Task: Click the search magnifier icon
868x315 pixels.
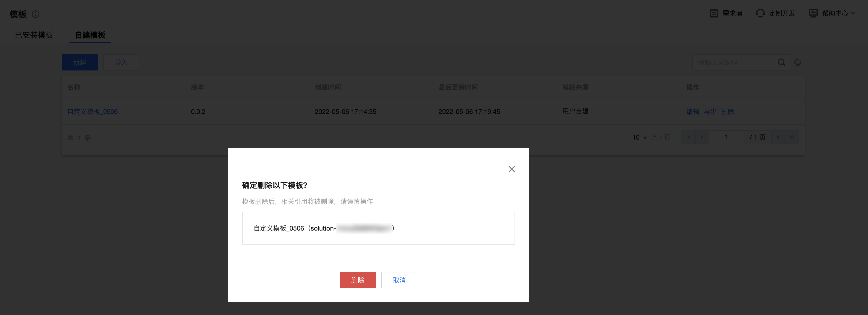Action: pos(781,62)
